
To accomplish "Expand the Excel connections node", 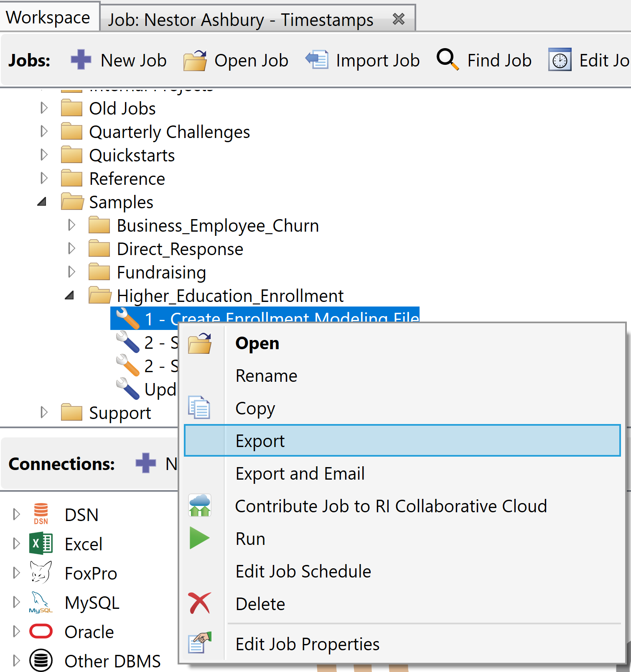I will pos(16,543).
